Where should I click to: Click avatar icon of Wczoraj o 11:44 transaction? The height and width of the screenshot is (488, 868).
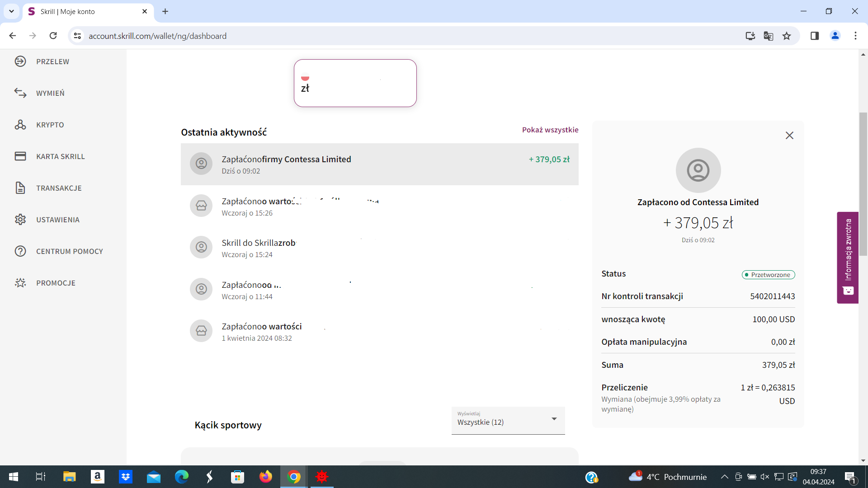point(201,289)
